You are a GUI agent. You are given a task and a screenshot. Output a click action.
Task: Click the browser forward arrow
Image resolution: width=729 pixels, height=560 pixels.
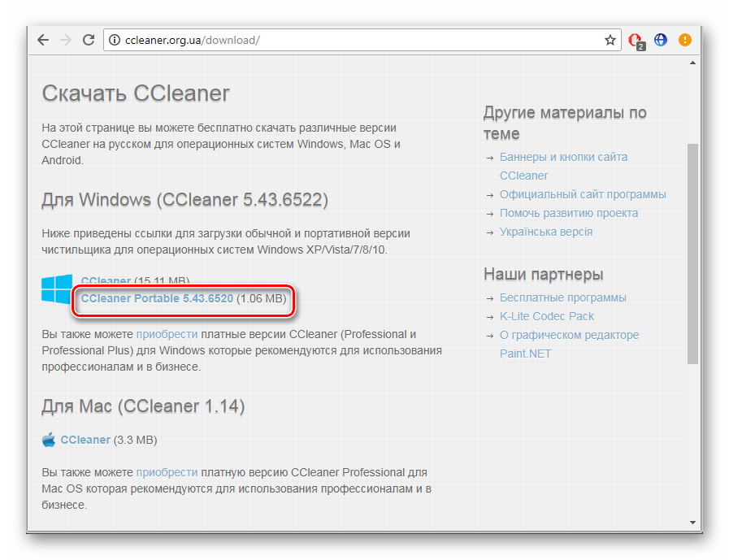[66, 40]
